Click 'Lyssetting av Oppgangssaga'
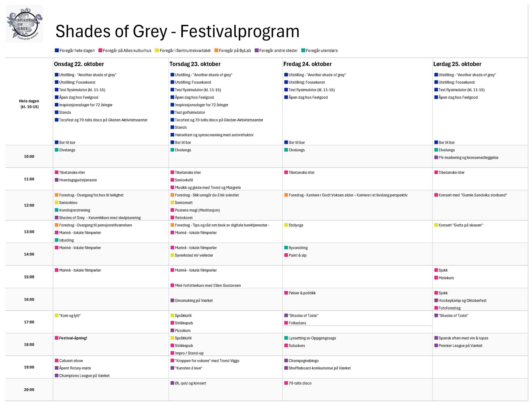 coord(312,338)
